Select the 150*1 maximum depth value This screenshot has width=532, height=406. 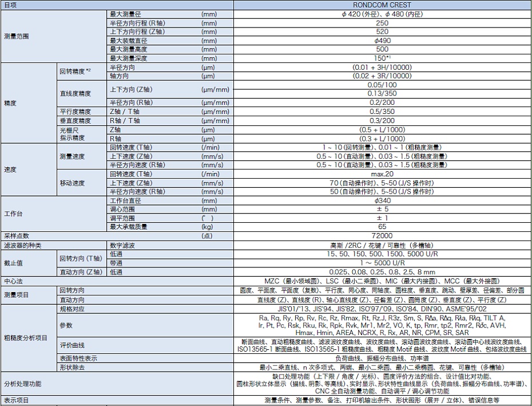382,58
